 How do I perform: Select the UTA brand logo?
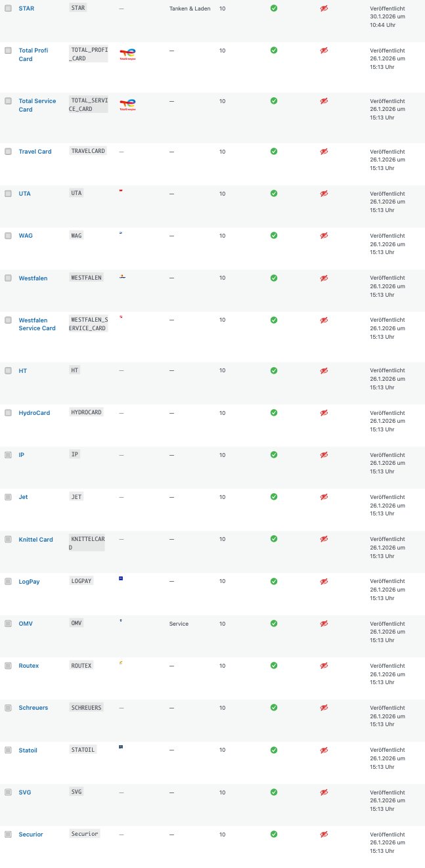[121, 192]
